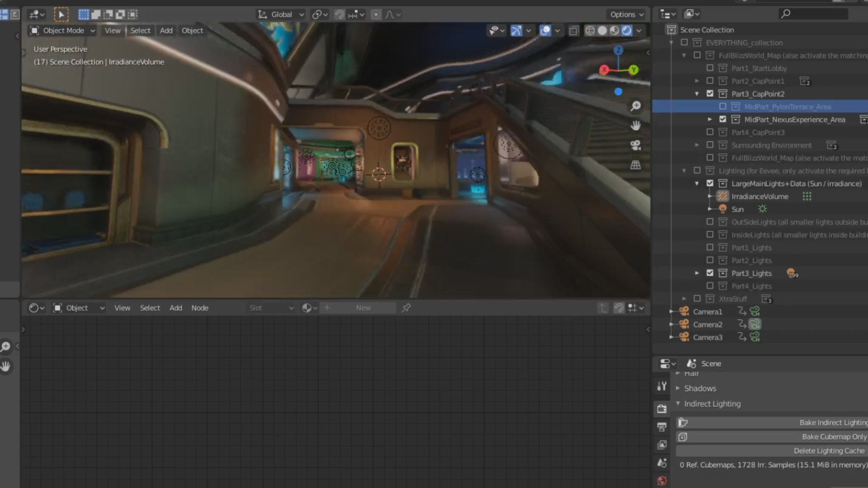Viewport: 868px width, 488px height.
Task: Toggle viewport gizmo display icon
Action: 516,30
